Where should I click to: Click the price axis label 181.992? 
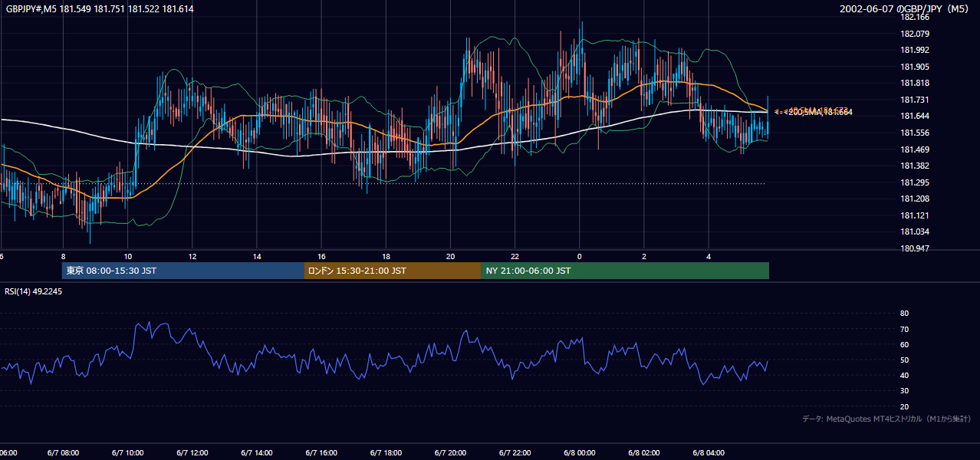[915, 50]
